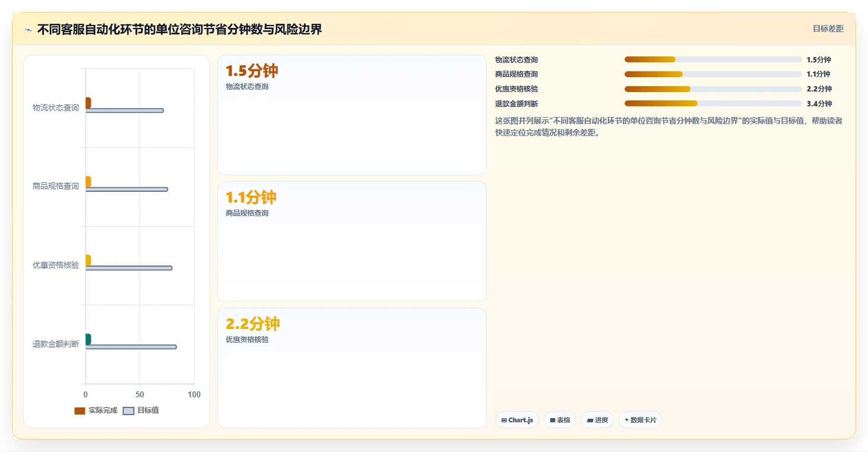Viewport: 868px width, 452px height.
Task: Click the 优惠资格核验 target bar in chart
Action: (x=129, y=268)
